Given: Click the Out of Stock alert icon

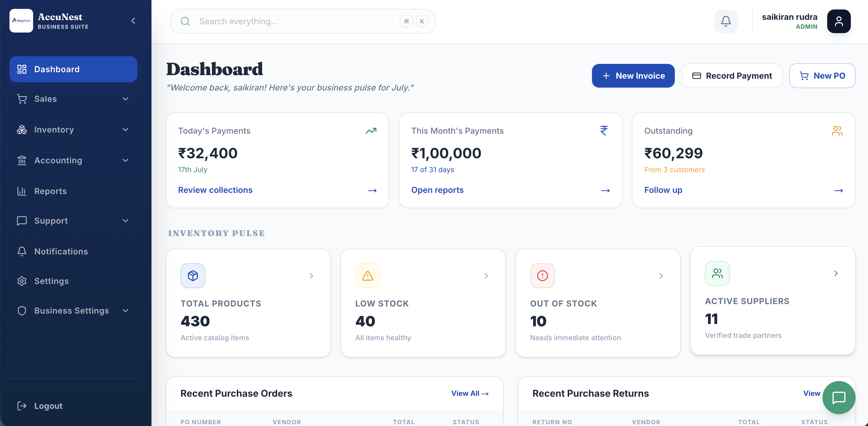Looking at the screenshot, I should click(543, 275).
